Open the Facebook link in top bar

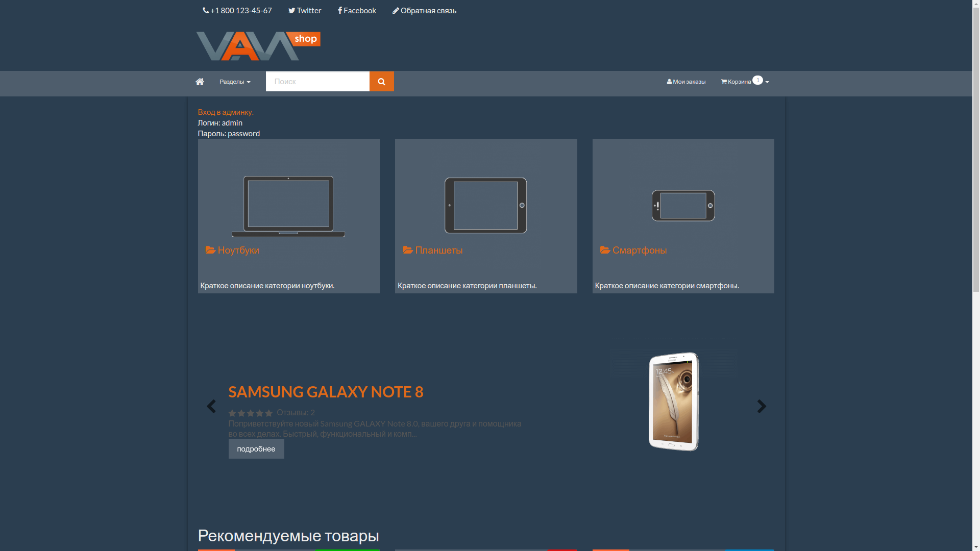click(357, 10)
